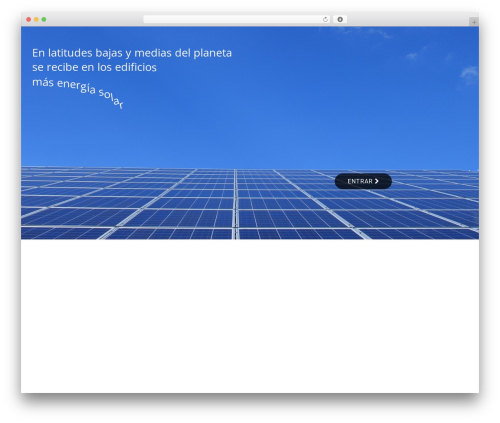Image resolution: width=500 pixels, height=423 pixels.
Task: Click the chevron arrow inside ENTRAR
Action: 377,181
